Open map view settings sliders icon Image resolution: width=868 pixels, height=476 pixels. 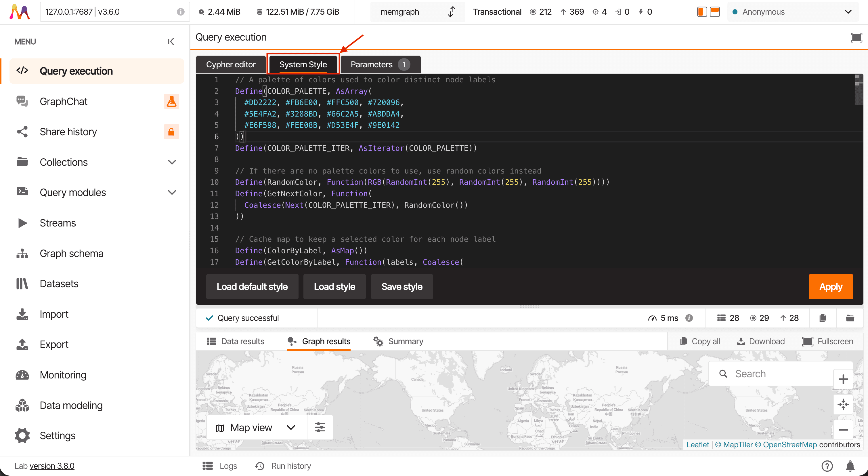(x=320, y=427)
